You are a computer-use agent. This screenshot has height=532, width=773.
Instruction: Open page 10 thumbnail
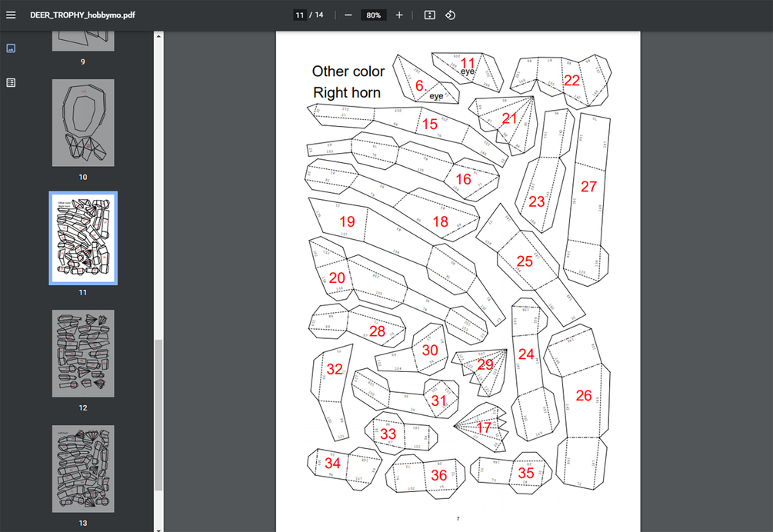(83, 123)
